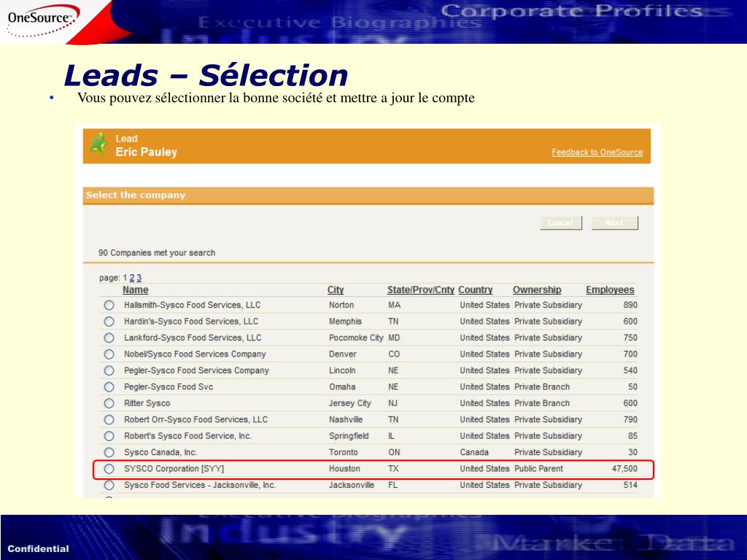Image resolution: width=747 pixels, height=560 pixels.
Task: Select radio button for Robert's Sysco Food Service
Action: pos(109,436)
